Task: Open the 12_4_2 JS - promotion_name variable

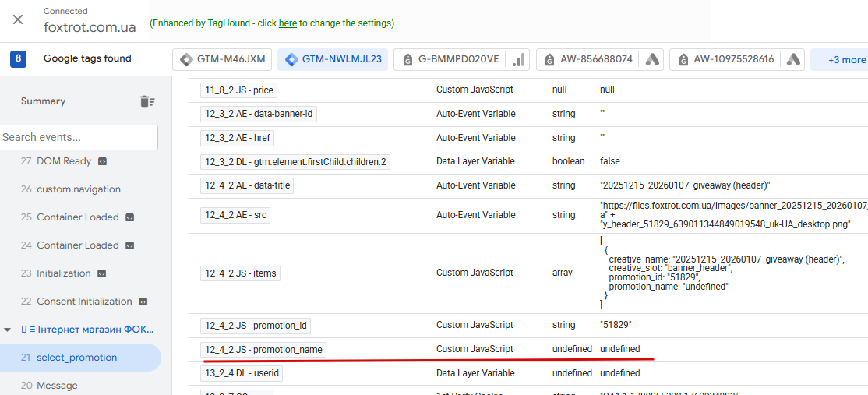Action: point(263,350)
